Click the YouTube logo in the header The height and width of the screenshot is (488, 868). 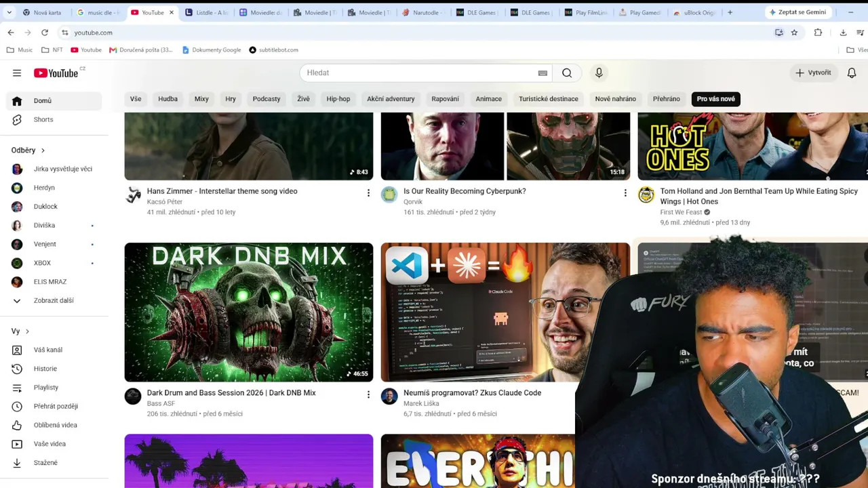56,73
